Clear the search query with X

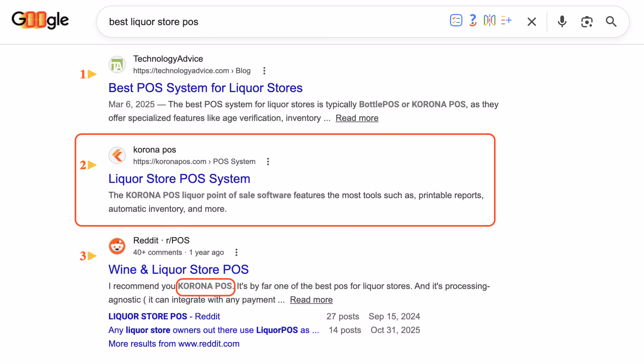(532, 22)
